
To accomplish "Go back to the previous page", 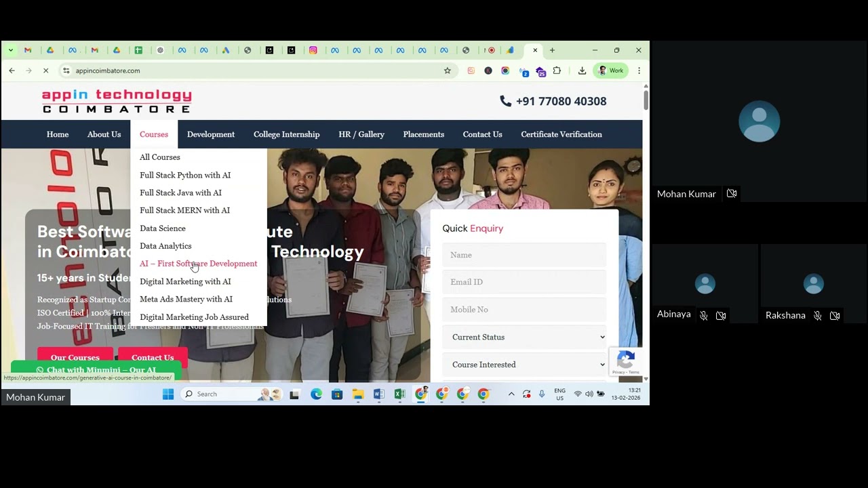I will click(12, 70).
